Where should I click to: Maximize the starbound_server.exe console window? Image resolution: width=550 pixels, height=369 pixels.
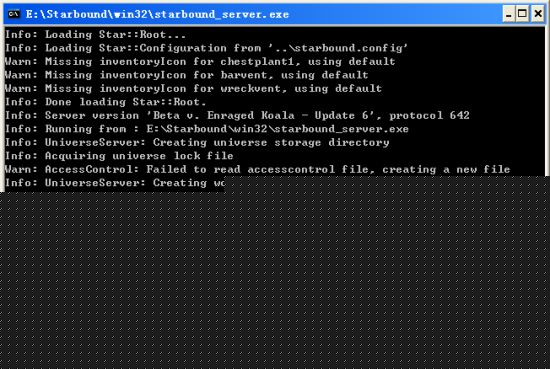click(523, 14)
